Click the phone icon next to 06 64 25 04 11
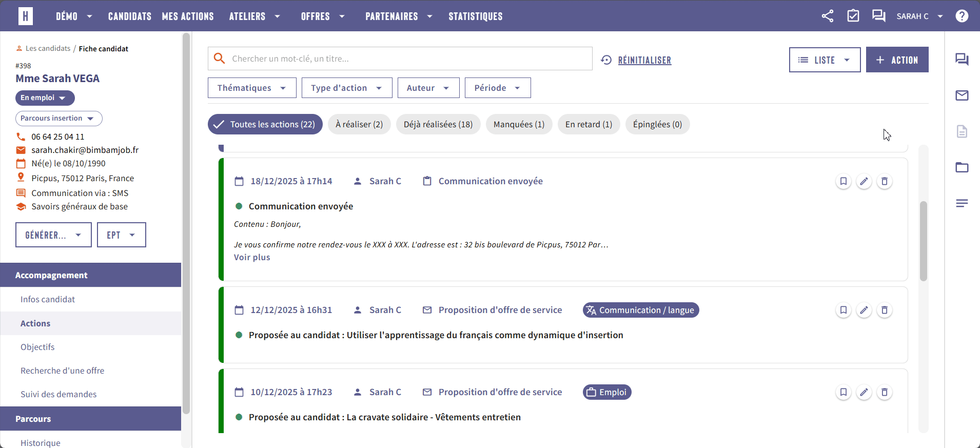 click(21, 137)
